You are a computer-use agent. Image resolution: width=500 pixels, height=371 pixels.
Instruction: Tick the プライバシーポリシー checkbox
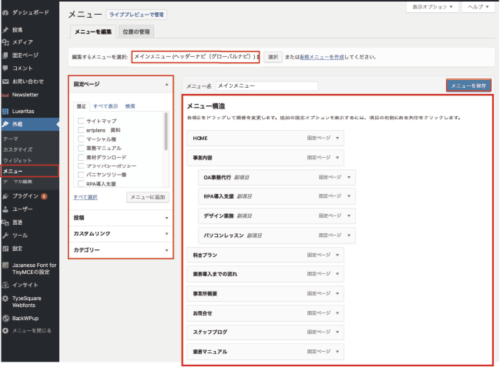81,166
